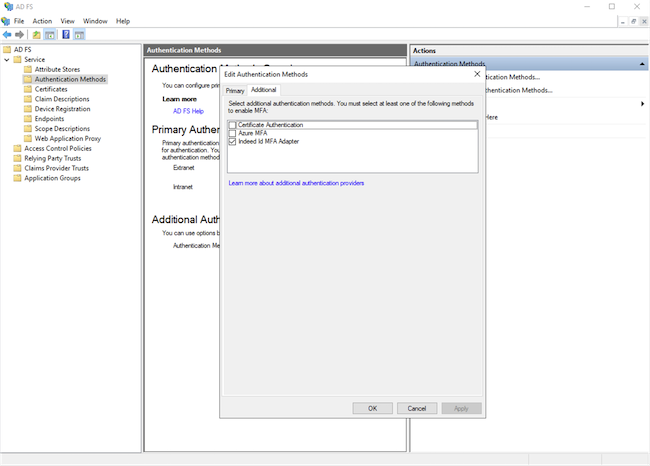Click the AD FS root folder icon
Screen dimensions: 650x466
coord(7,50)
